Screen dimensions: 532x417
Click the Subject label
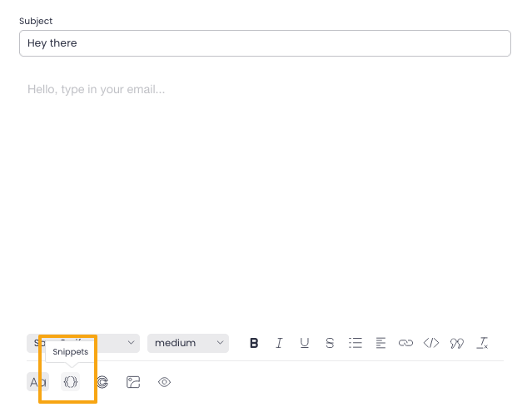click(36, 20)
